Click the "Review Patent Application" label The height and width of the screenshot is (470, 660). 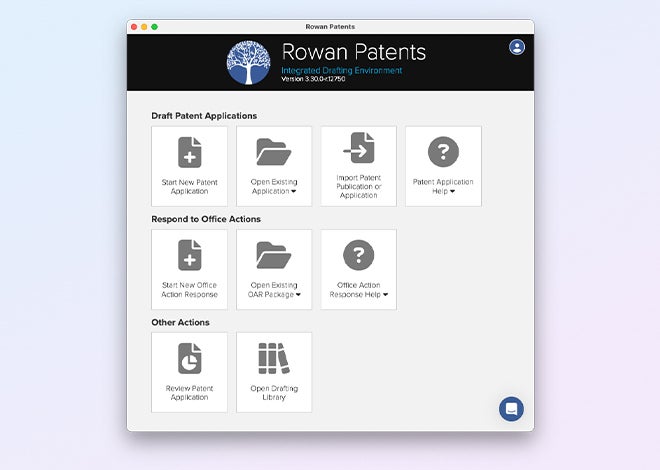click(189, 393)
